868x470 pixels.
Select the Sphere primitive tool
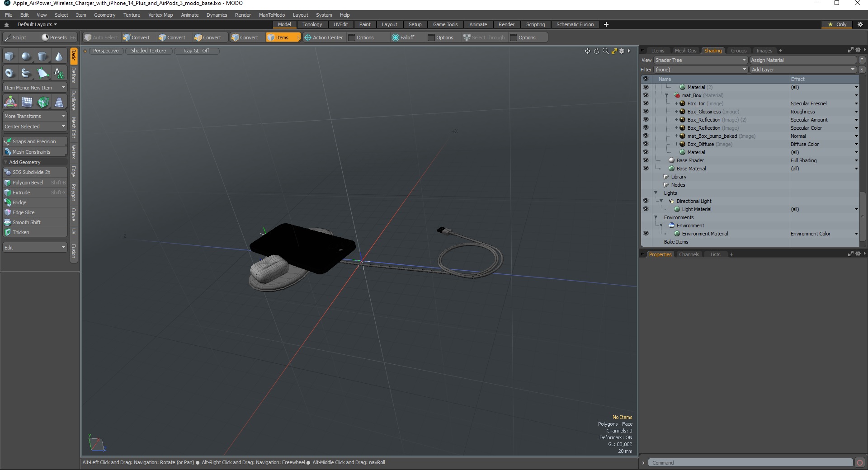26,56
